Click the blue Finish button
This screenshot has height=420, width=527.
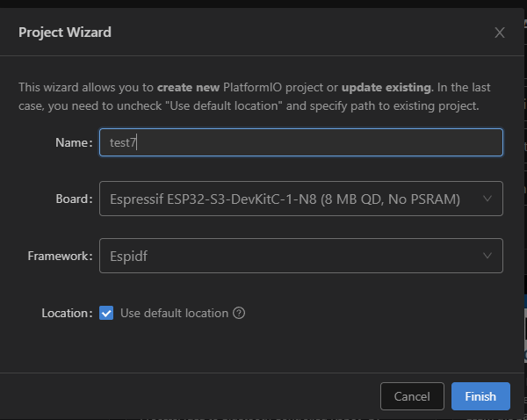pyautogui.click(x=480, y=396)
